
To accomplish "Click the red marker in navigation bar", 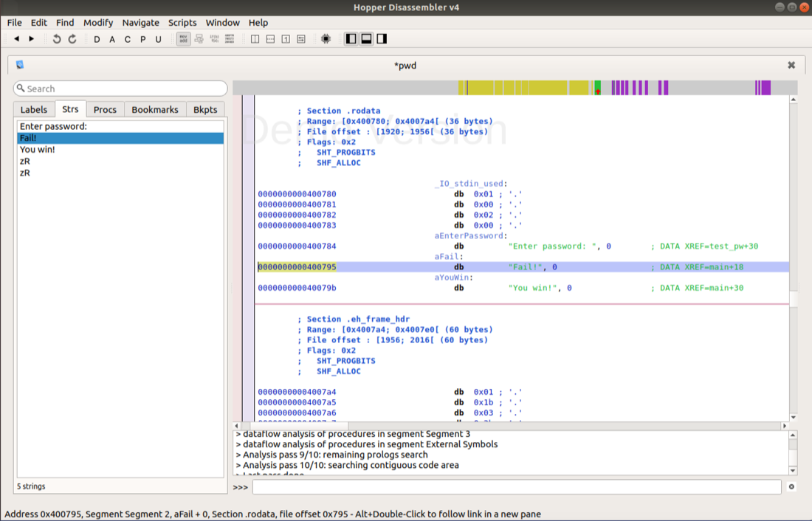I will [x=597, y=91].
